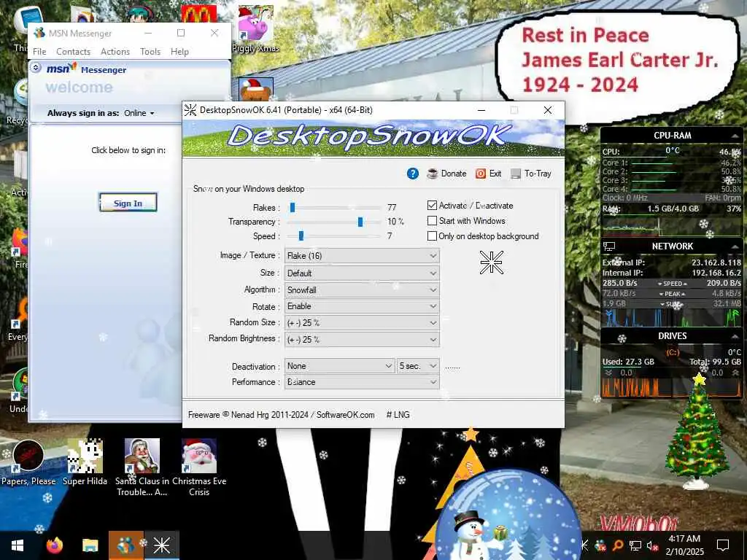The image size is (747, 560).
Task: Open MSN Messenger Tools menu
Action: (150, 52)
